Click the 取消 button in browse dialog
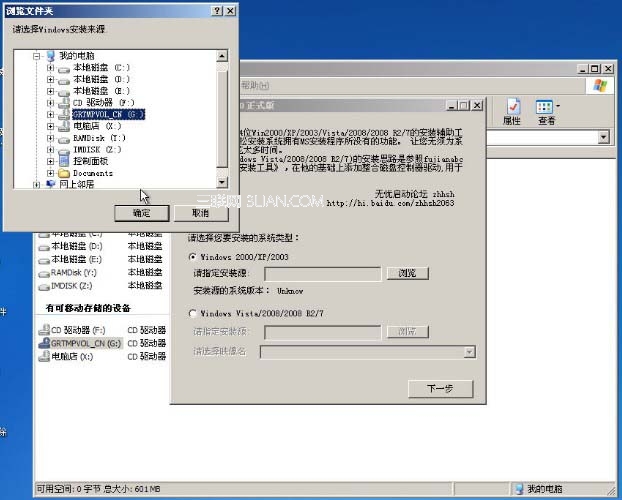The image size is (622, 500). (201, 213)
